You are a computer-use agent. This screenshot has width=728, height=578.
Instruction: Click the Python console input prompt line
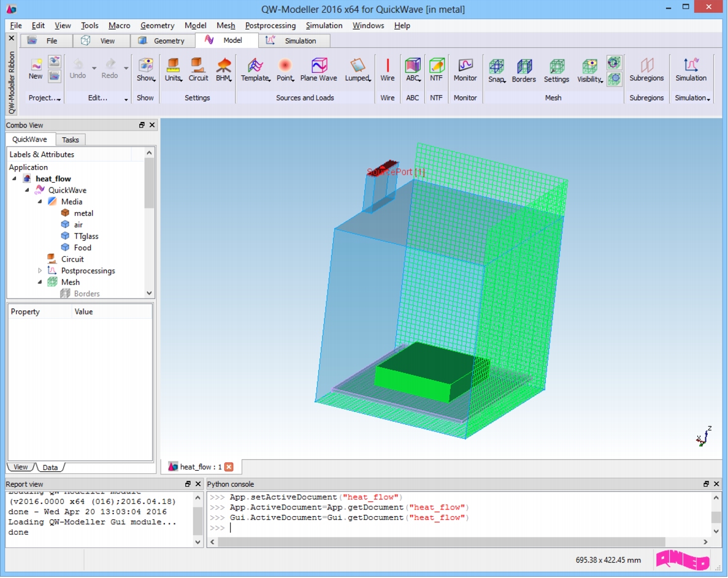click(x=459, y=528)
